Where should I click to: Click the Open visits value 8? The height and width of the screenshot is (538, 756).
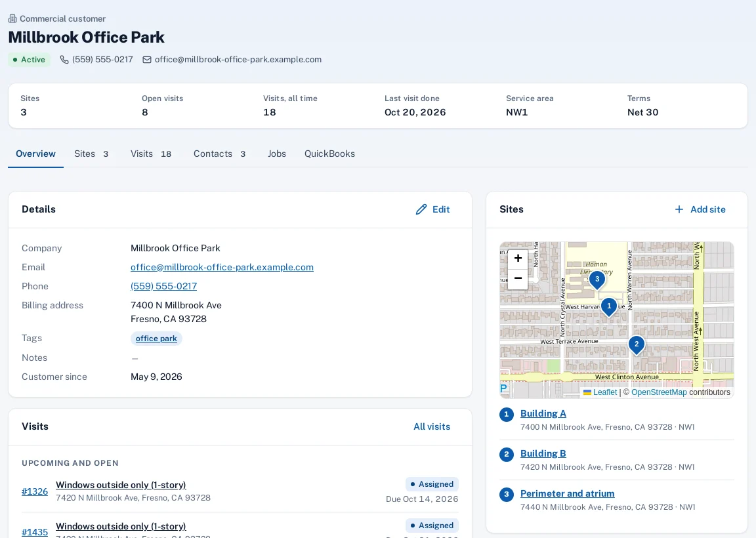point(145,112)
